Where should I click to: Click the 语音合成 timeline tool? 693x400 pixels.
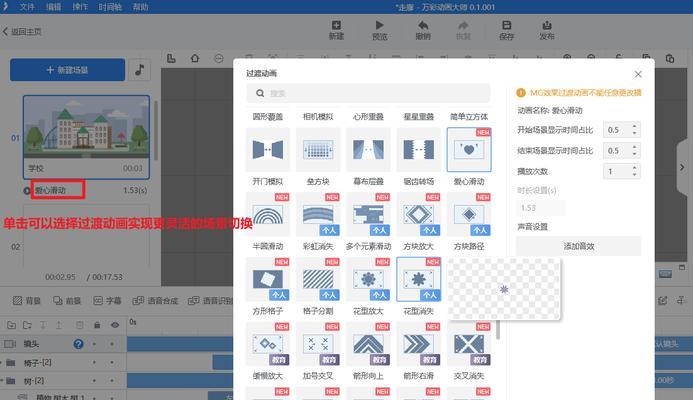tap(155, 301)
